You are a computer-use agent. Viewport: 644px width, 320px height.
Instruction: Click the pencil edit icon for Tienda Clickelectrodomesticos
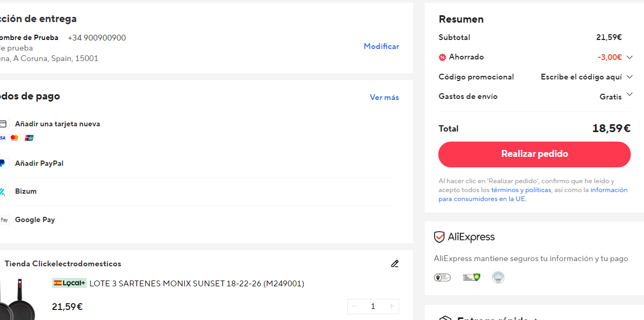395,264
